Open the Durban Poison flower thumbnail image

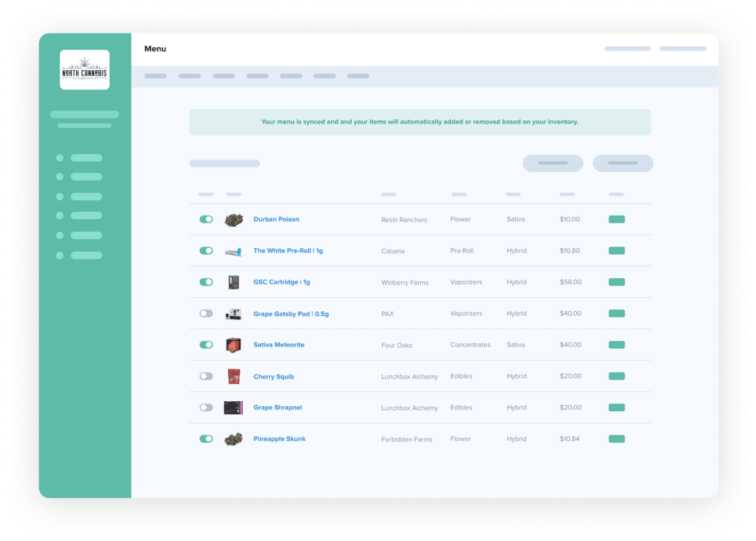(x=234, y=219)
